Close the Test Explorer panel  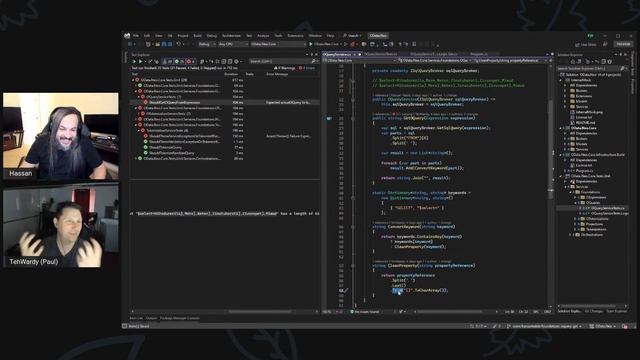click(316, 54)
